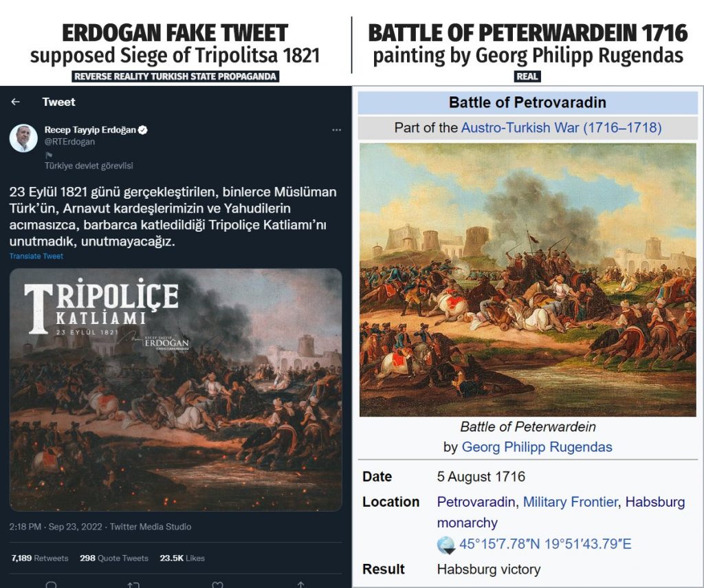
Task: Click the back arrow beside Tweet header
Action: pos(16,102)
